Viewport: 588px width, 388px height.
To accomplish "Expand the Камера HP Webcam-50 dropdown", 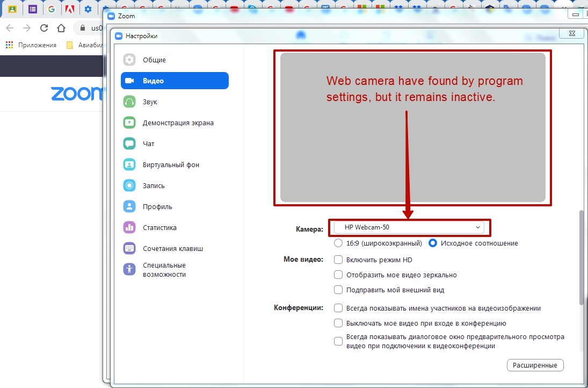I will (x=409, y=227).
